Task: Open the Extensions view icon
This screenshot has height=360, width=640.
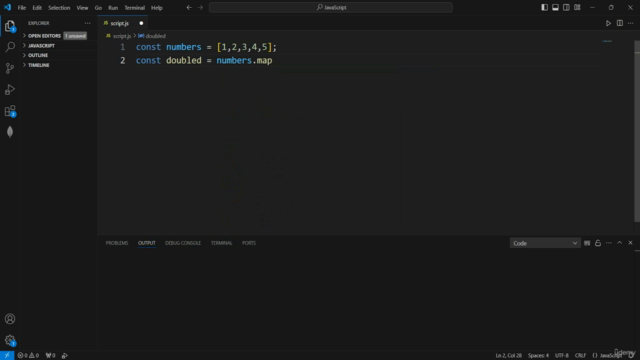Action: (10, 111)
